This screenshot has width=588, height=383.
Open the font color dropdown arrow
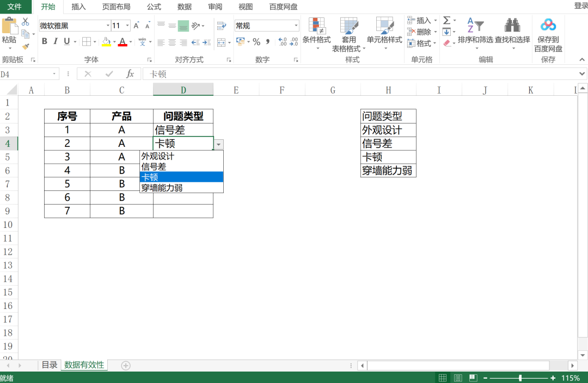[131, 42]
